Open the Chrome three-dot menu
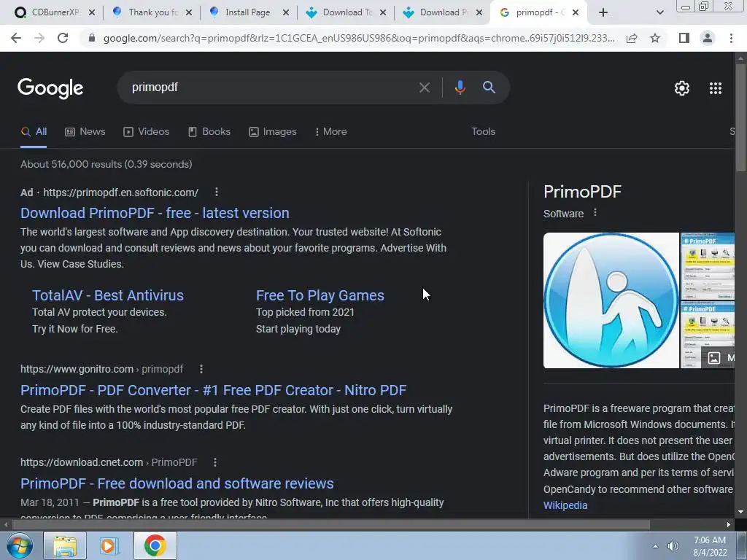Viewport: 747px width, 560px height. pos(731,38)
